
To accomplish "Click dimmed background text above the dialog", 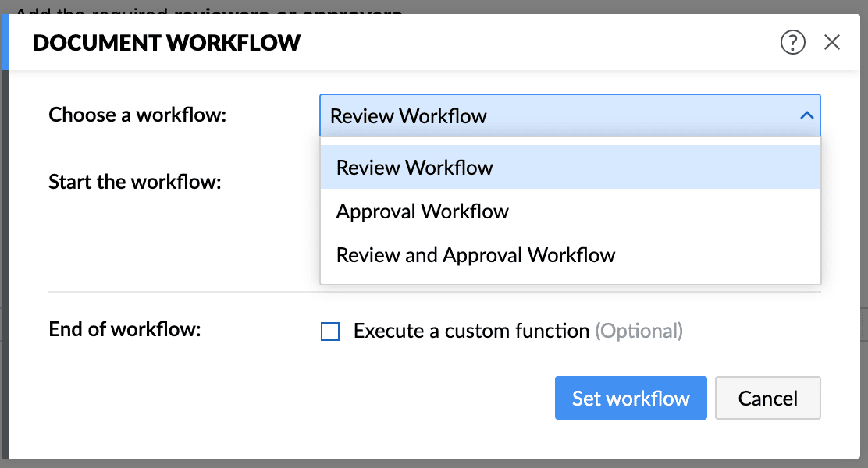I will [209, 7].
